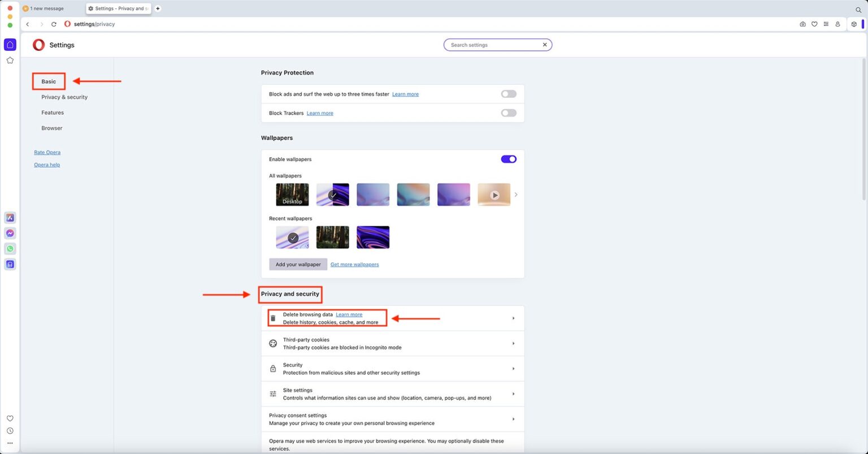Screen dimensions: 868x454
Task: Click the heart icon to save page
Action: (814, 24)
